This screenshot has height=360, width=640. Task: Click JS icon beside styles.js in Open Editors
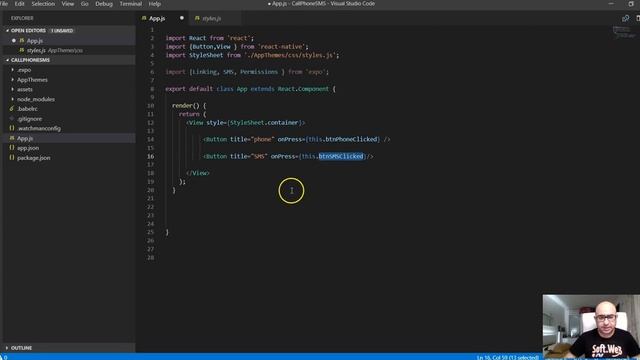click(x=22, y=50)
